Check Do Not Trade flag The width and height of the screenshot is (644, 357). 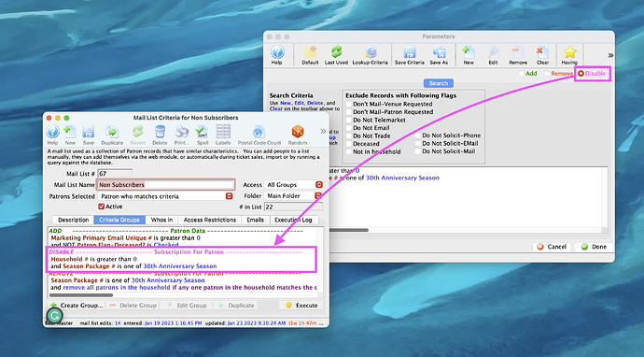click(x=349, y=136)
